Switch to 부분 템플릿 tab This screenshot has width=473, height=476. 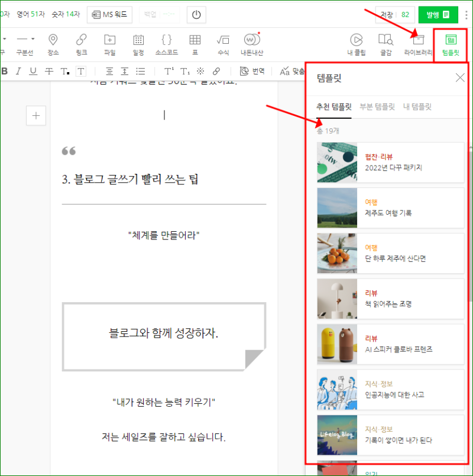tap(377, 107)
